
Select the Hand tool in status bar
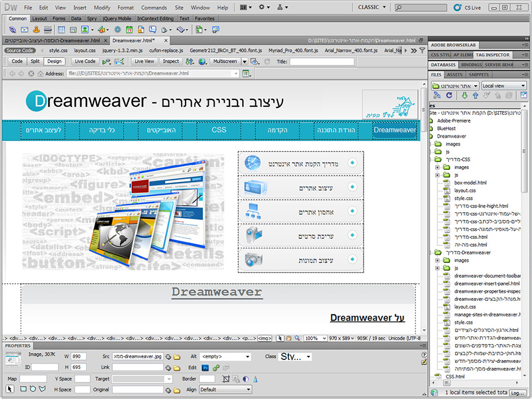288,338
